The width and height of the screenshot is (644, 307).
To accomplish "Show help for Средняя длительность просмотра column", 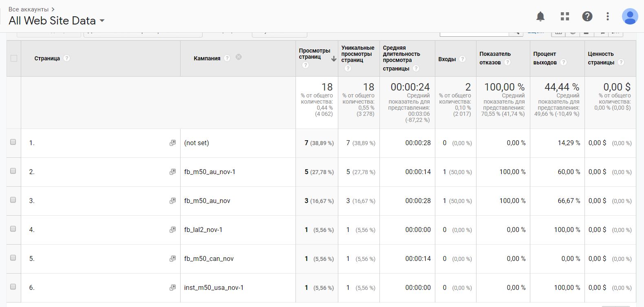I will tap(416, 68).
